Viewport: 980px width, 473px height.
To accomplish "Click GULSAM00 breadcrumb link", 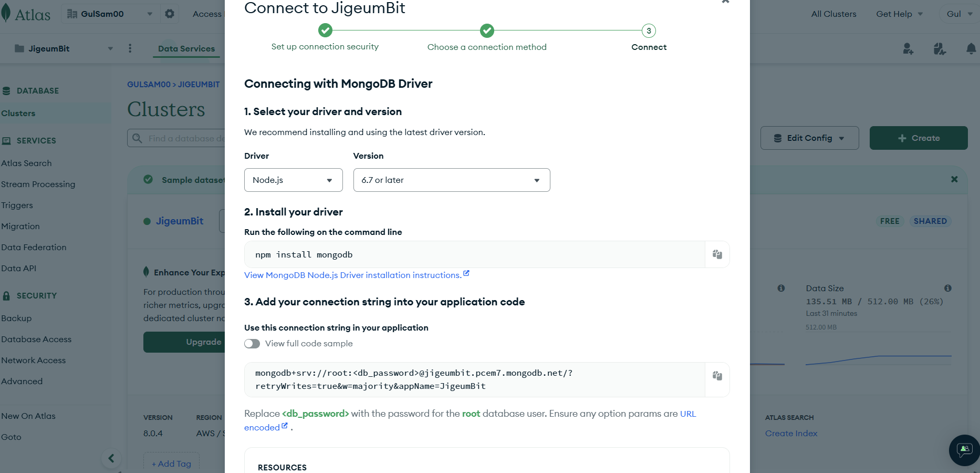I will click(x=149, y=84).
